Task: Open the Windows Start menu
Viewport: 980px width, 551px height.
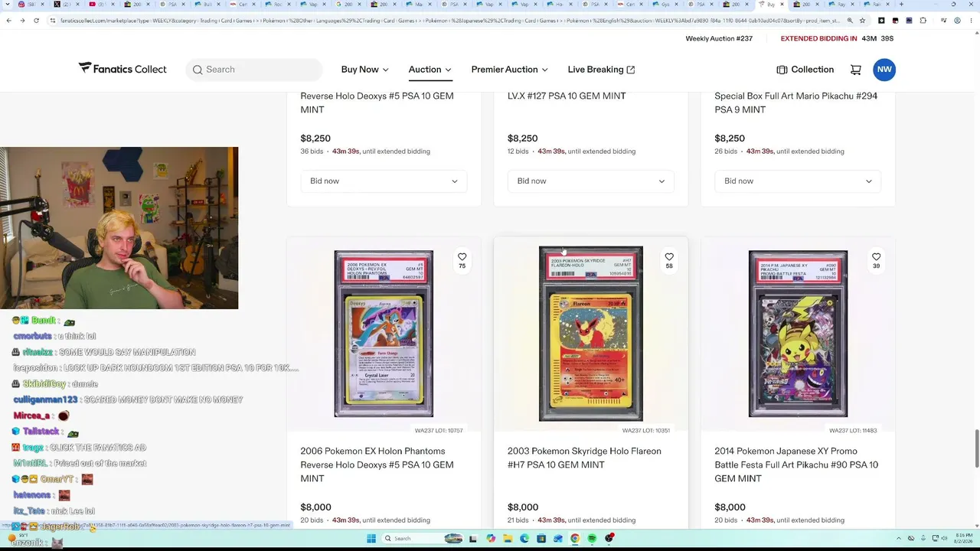Action: [x=371, y=539]
